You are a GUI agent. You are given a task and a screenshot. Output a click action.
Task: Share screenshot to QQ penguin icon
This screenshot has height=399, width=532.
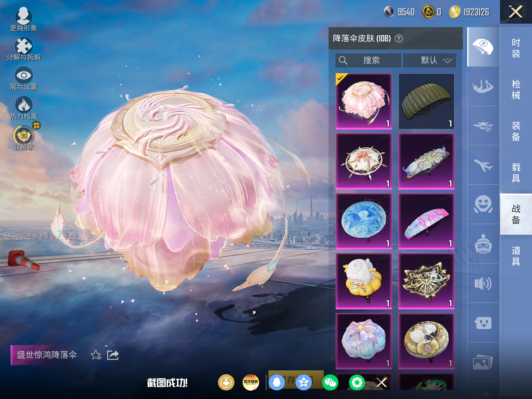(277, 382)
